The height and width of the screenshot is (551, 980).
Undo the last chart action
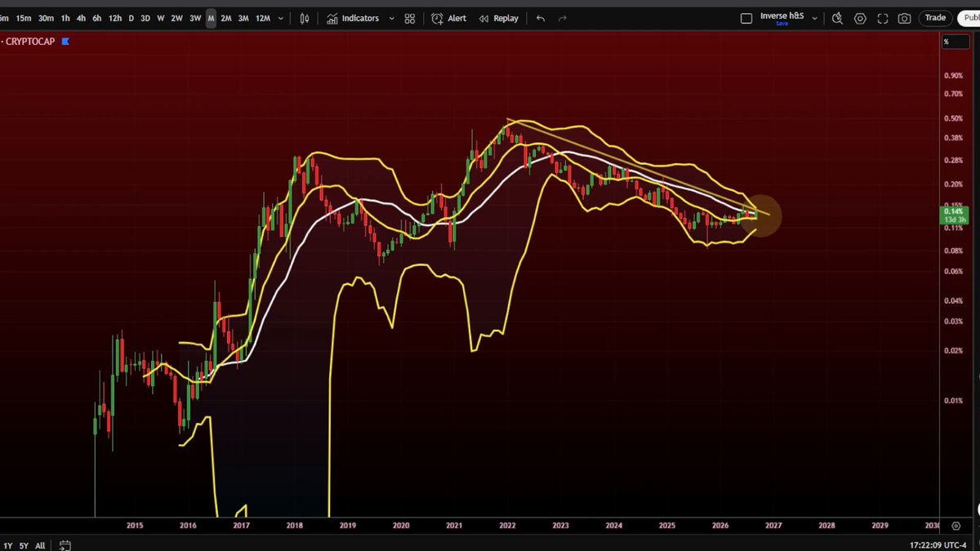coord(541,18)
